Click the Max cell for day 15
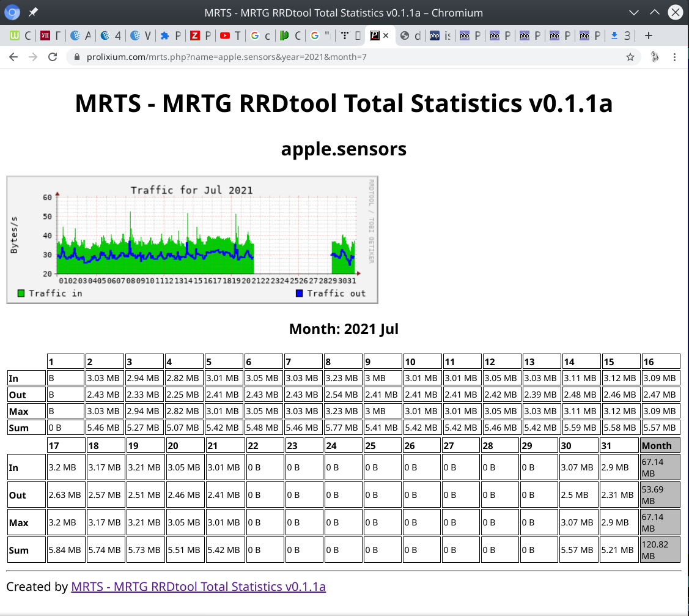 coord(621,411)
